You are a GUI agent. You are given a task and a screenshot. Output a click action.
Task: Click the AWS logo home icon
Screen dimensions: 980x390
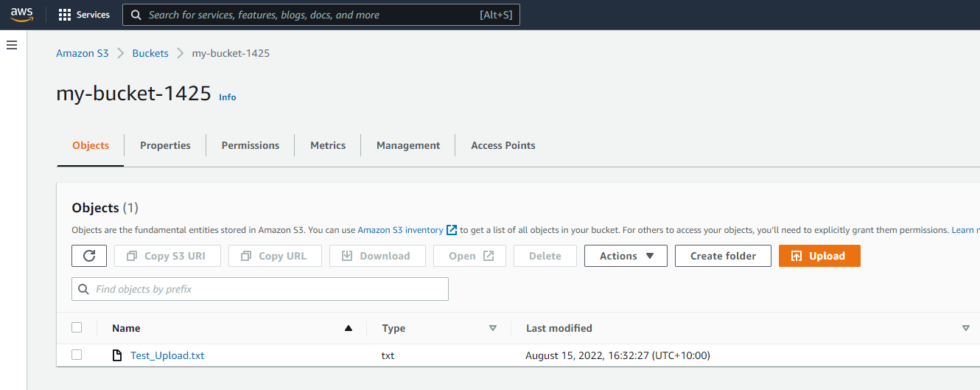22,15
